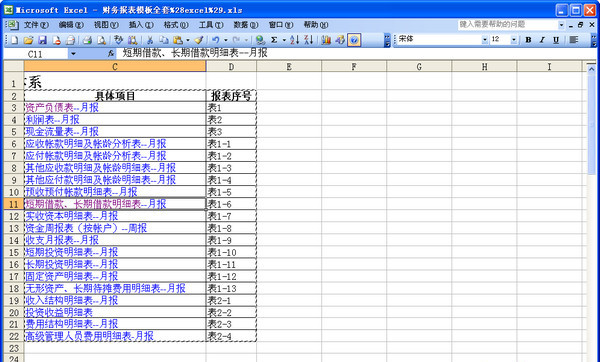This screenshot has width=600, height=362.
Task: Click the Permission icon in toolbar
Action: pyautogui.click(x=56, y=40)
